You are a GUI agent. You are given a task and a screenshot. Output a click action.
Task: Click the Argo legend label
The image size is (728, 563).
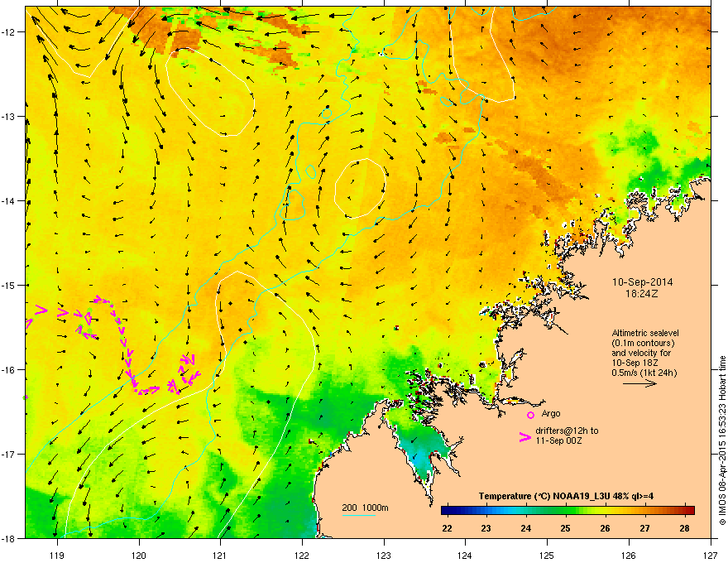(x=551, y=413)
